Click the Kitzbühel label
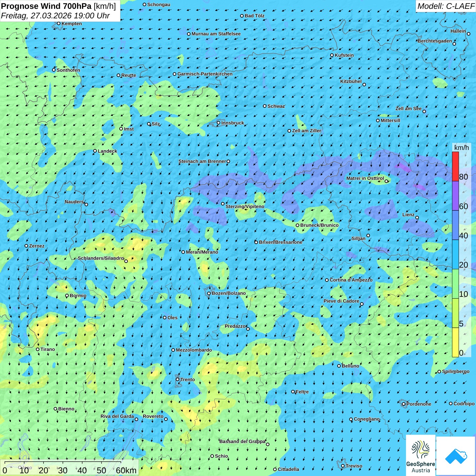 point(351,81)
